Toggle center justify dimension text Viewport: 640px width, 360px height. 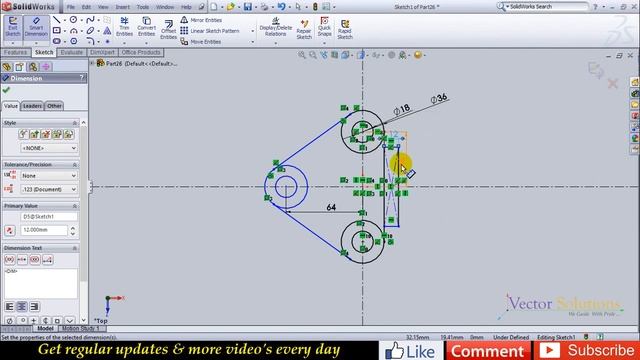pos(22,307)
